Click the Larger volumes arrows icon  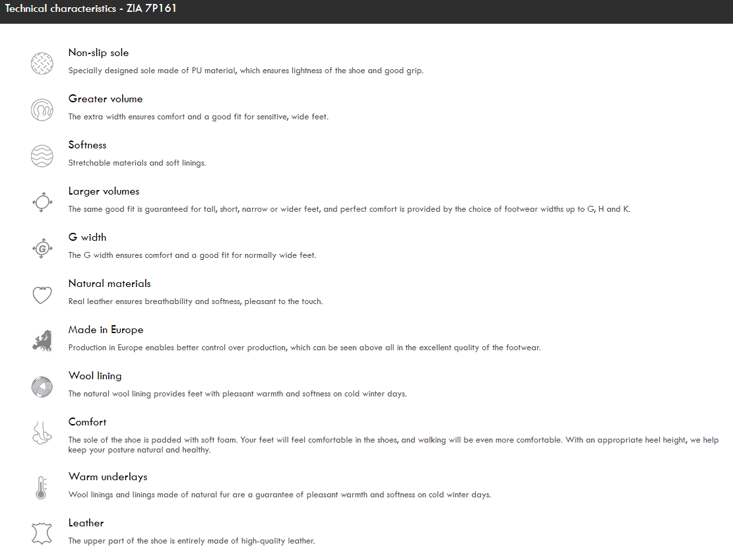(42, 202)
